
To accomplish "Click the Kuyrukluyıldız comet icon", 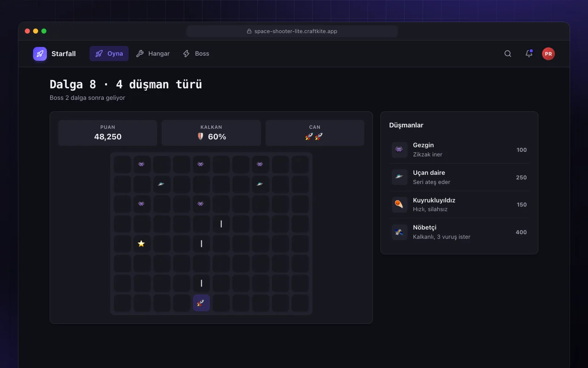I will click(399, 205).
